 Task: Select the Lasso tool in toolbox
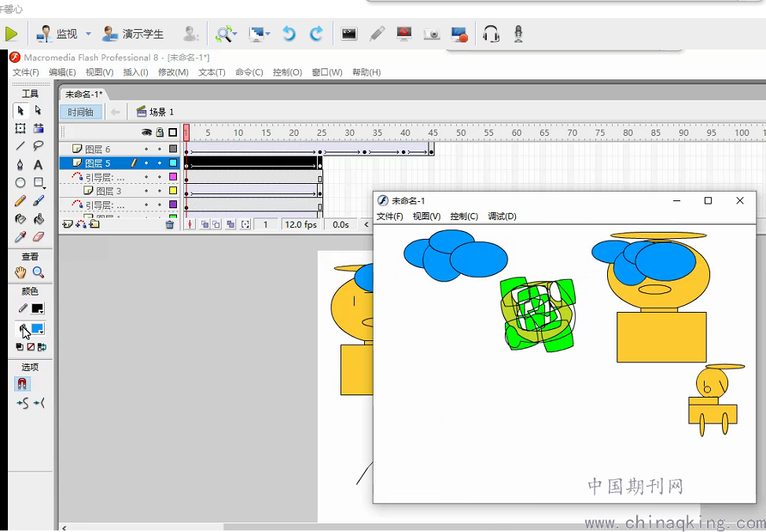(x=38, y=146)
